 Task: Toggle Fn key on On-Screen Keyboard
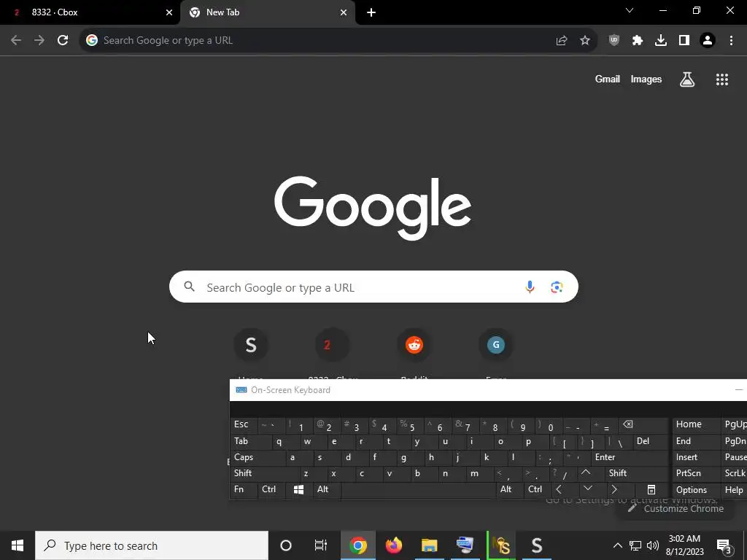(244, 489)
